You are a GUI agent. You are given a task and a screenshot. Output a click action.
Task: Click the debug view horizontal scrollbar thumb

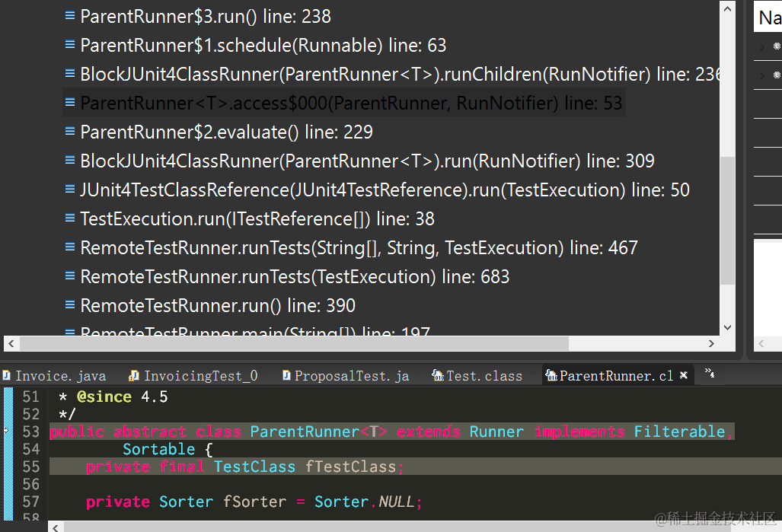(294, 343)
